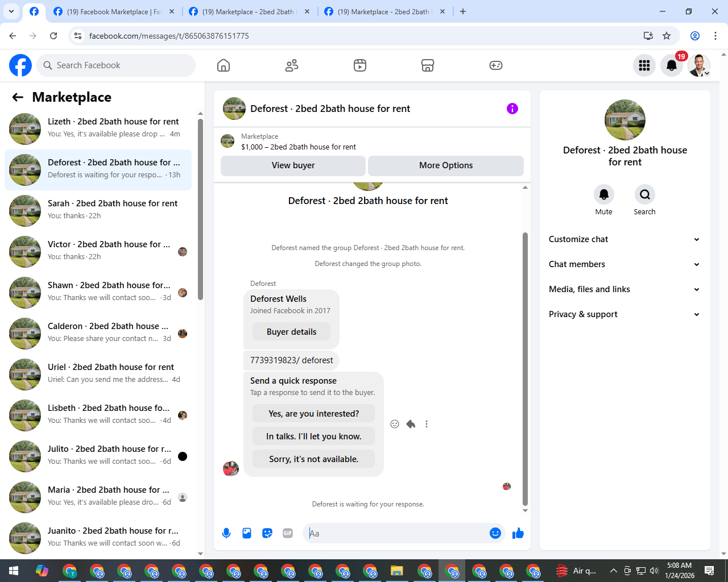Click the View buyer button
Image resolution: width=728 pixels, height=582 pixels.
(293, 165)
